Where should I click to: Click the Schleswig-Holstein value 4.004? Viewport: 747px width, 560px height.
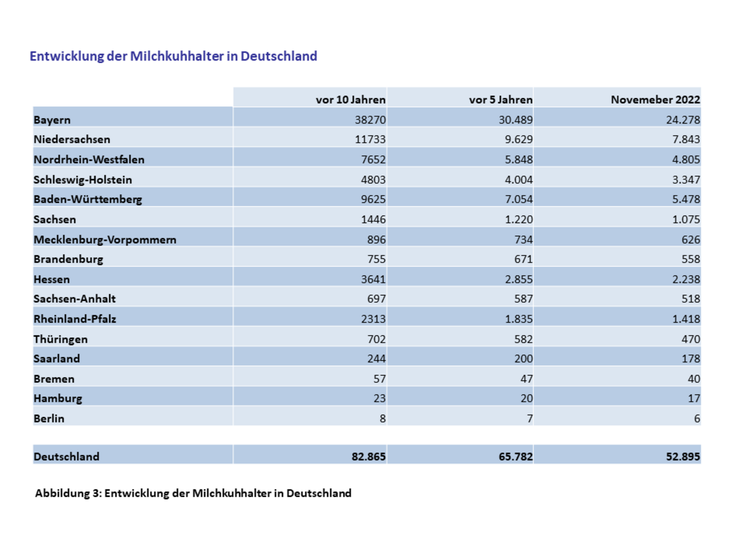point(518,180)
